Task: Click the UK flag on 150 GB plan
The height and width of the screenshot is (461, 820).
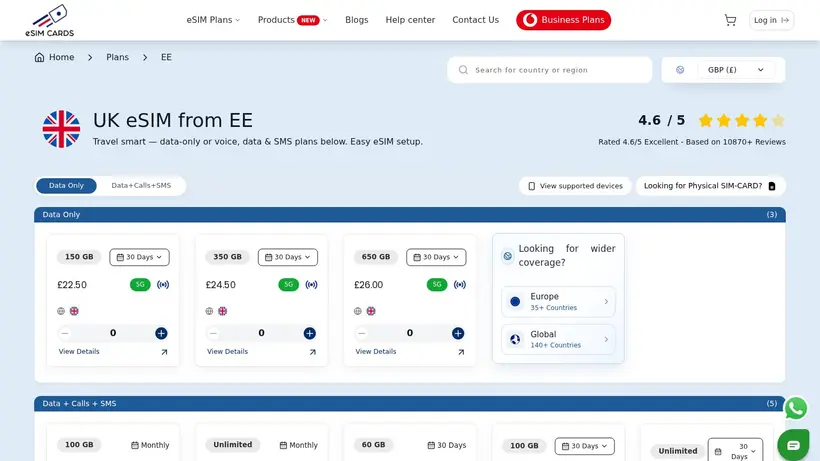Action: [74, 311]
